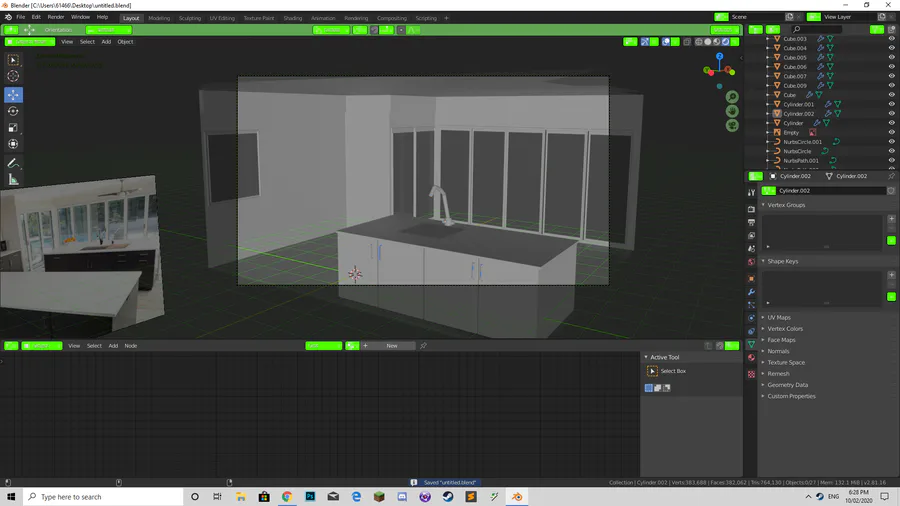This screenshot has width=900, height=506.
Task: Toggle camera view gizmo button
Action: (x=732, y=126)
